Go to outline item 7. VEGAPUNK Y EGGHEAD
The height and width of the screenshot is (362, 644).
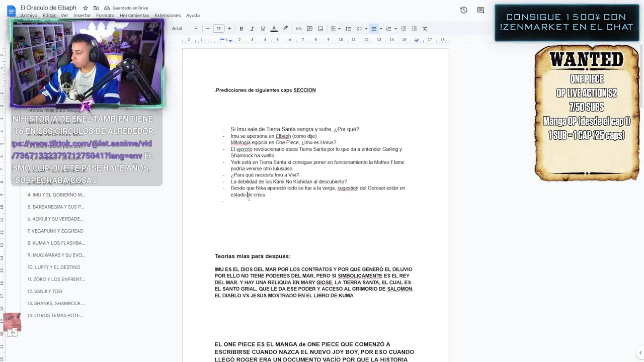click(x=55, y=231)
